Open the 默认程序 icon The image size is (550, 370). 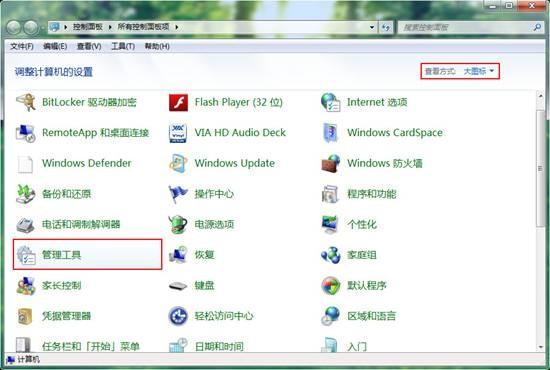330,285
